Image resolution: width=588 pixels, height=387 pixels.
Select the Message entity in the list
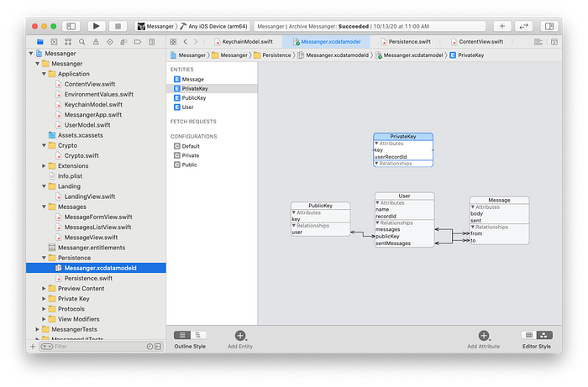pyautogui.click(x=212, y=80)
